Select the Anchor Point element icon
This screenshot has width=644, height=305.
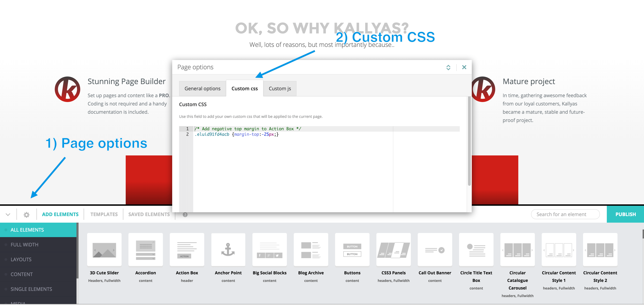(x=228, y=250)
